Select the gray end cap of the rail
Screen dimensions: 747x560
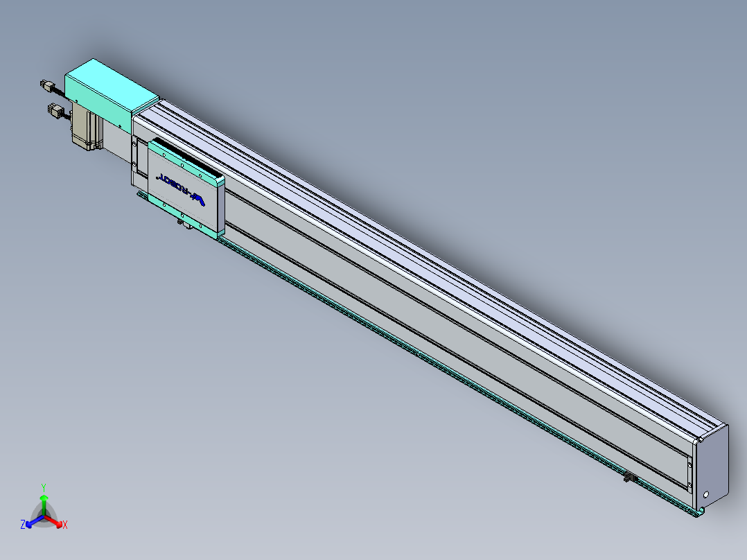point(711,468)
